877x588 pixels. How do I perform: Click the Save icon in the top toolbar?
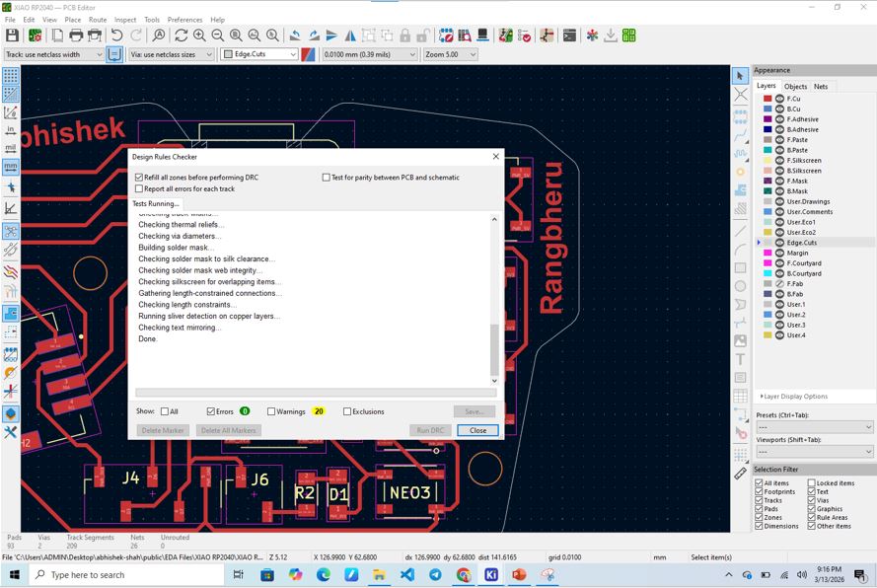[13, 36]
